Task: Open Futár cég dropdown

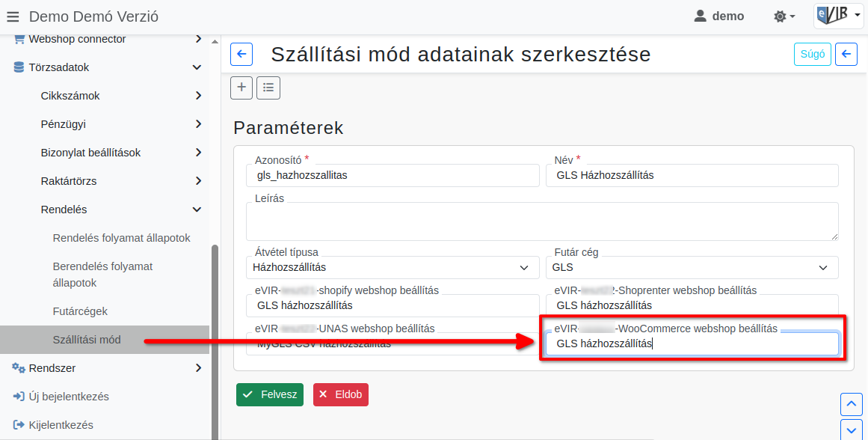Action: click(x=692, y=267)
